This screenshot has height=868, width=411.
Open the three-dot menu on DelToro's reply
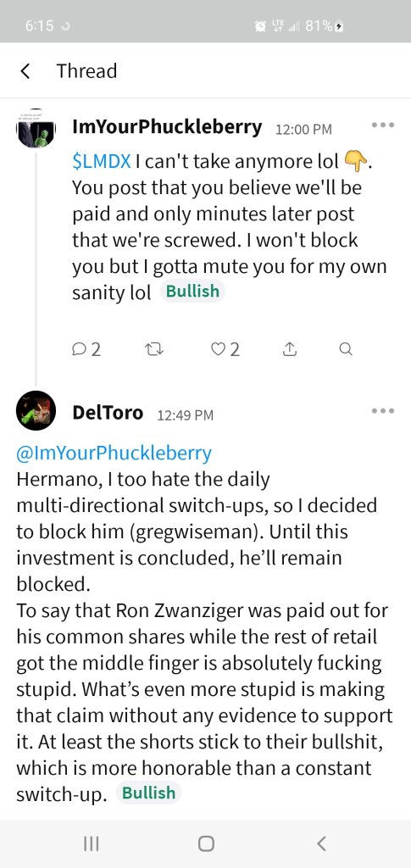pos(383,411)
